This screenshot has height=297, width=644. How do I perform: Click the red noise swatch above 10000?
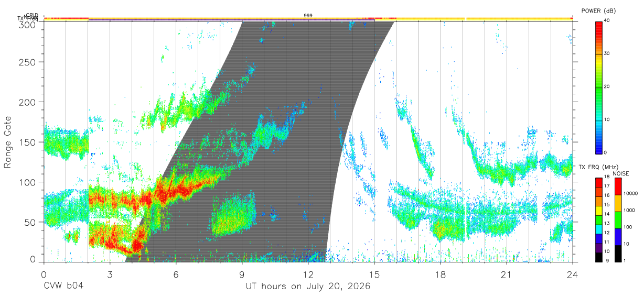click(617, 186)
